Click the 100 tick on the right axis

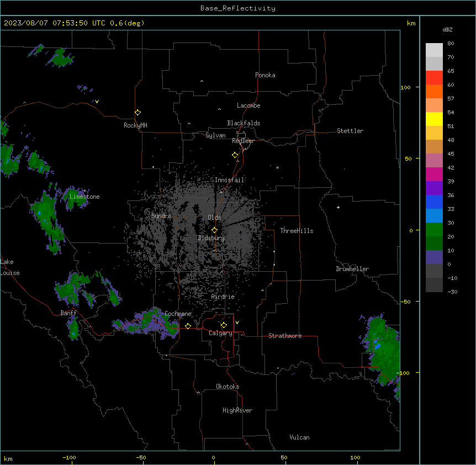405,87
